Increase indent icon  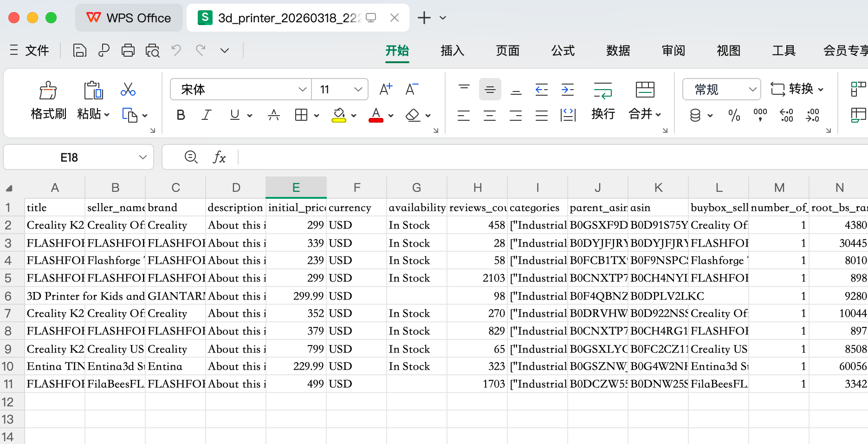click(x=568, y=89)
